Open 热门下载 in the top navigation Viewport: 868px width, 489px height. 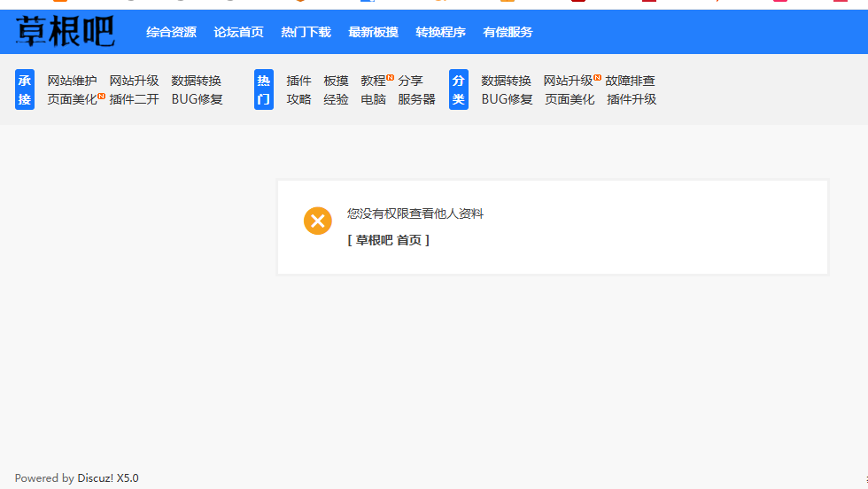pos(306,32)
